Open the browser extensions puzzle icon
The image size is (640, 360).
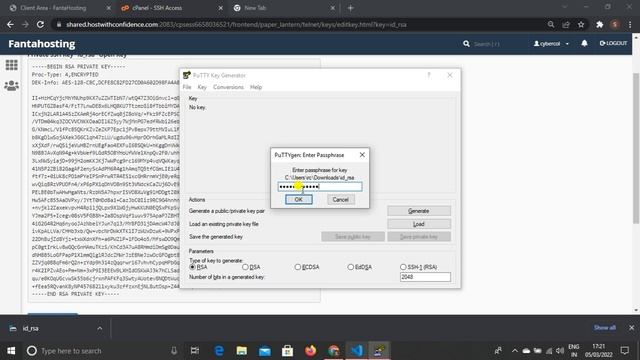click(x=600, y=24)
